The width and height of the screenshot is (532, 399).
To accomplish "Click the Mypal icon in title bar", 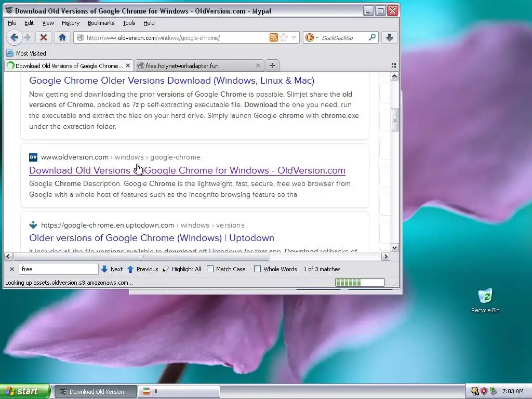I will coord(9,10).
